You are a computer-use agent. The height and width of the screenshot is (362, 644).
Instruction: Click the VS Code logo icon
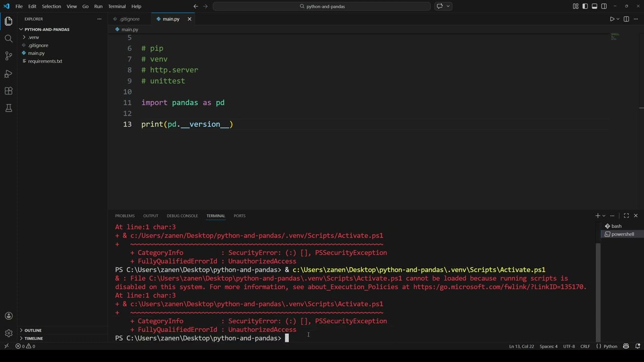click(x=7, y=6)
